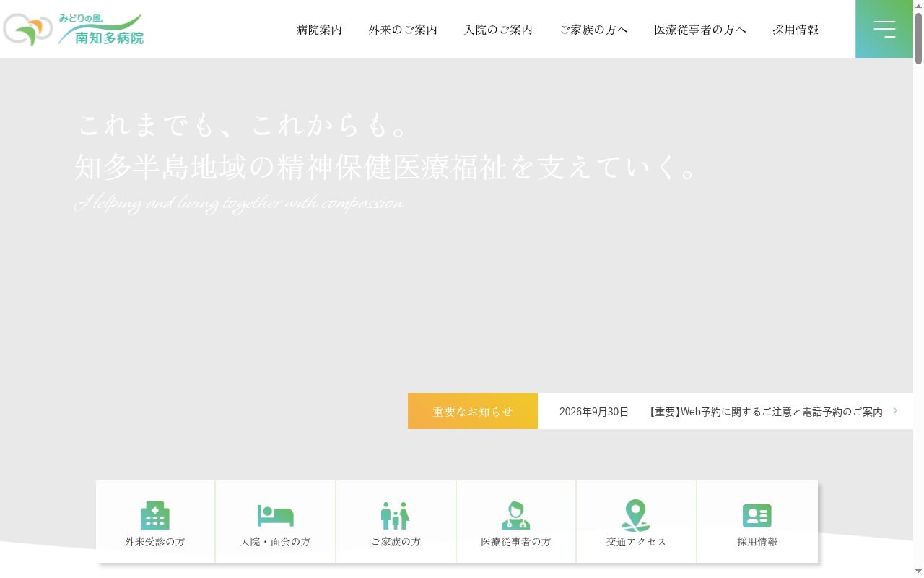
Task: Open 医療従事者の方へ menu item
Action: click(700, 30)
